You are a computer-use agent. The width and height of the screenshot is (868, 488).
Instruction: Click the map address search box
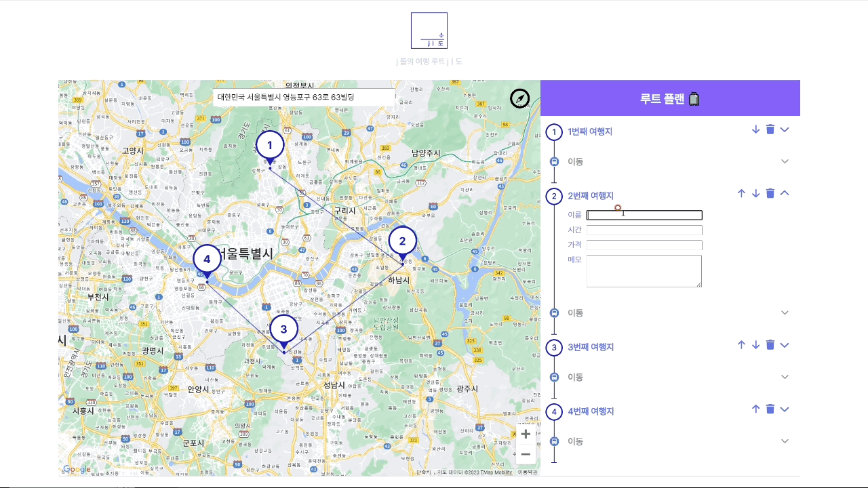pyautogui.click(x=304, y=98)
